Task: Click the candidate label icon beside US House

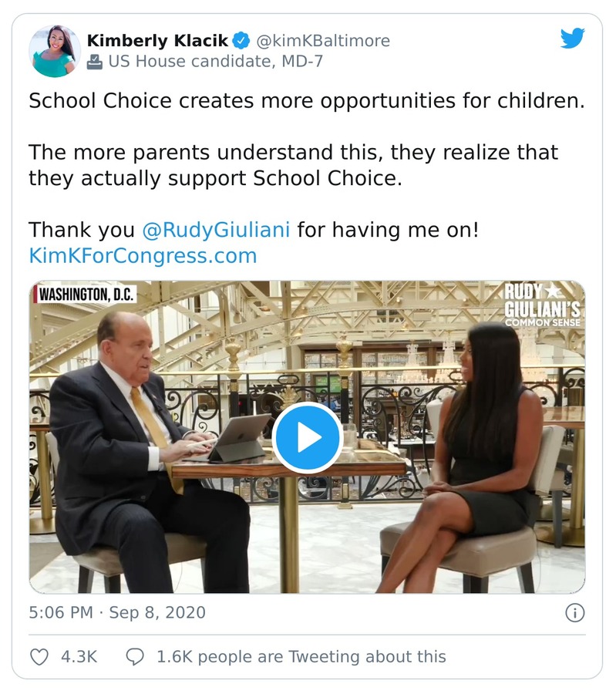Action: (x=94, y=62)
